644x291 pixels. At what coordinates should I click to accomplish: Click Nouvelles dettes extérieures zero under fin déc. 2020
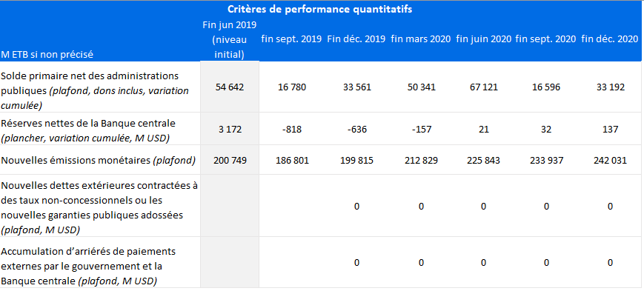[610, 207]
